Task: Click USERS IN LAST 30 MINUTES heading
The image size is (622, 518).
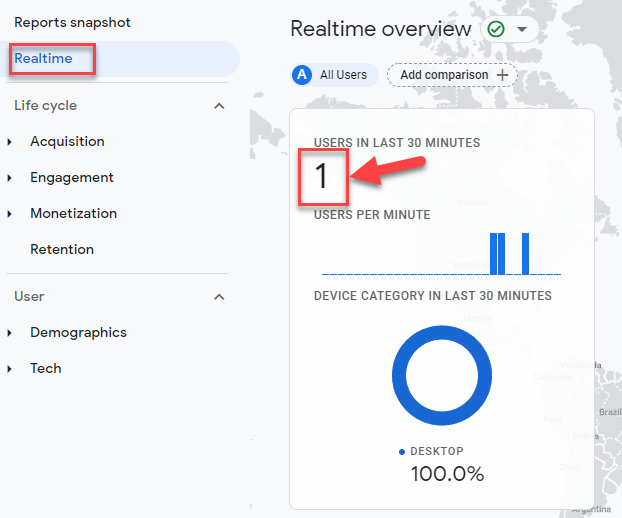Action: [x=397, y=143]
